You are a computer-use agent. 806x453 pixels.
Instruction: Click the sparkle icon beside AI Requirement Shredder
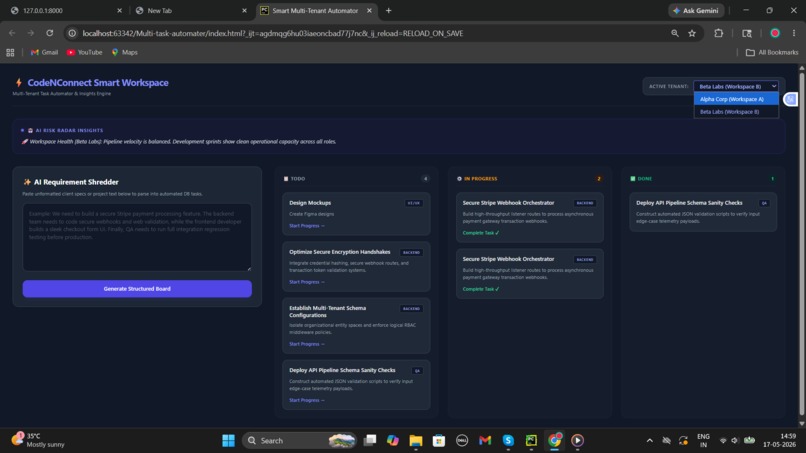click(x=27, y=182)
